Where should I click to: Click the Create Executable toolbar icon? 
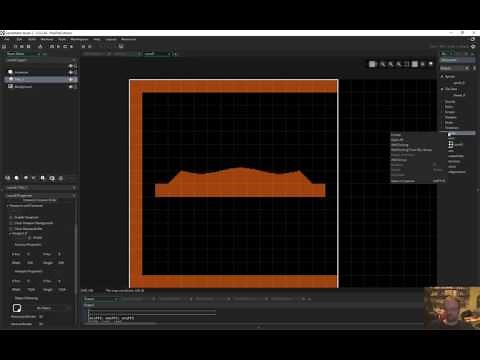pyautogui.click(x=40, y=46)
